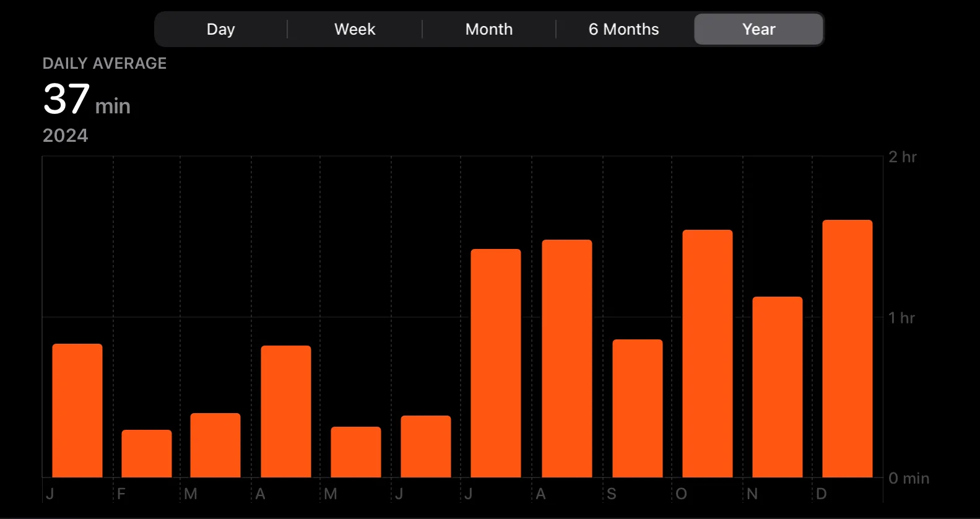Choose the 6 Months segment
This screenshot has width=980, height=519.
[x=624, y=29]
